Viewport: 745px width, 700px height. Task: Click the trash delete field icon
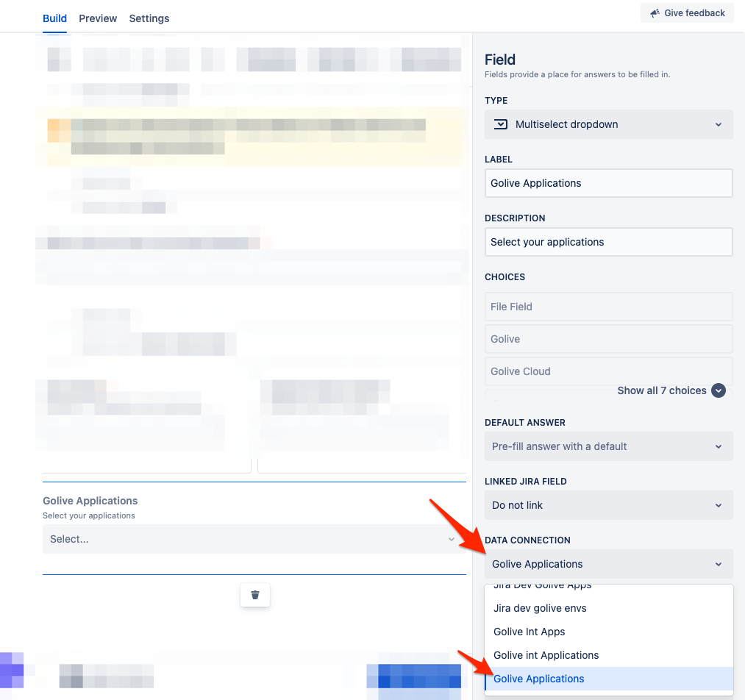[x=255, y=595]
